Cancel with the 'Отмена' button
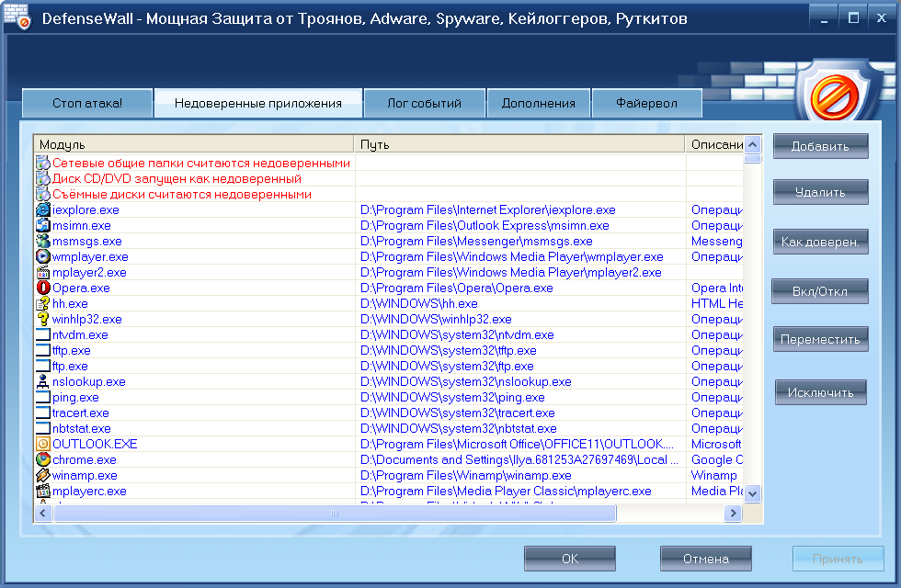 (706, 559)
